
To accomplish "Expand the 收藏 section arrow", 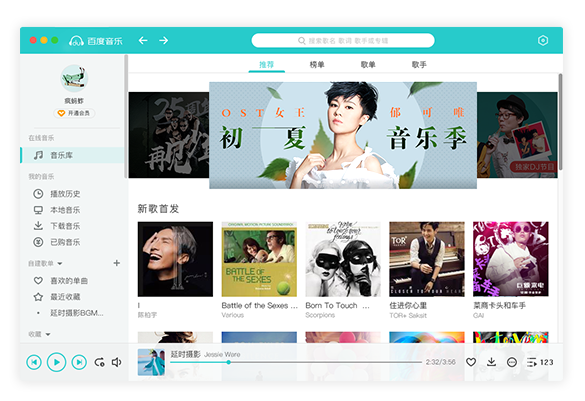I will pos(48,335).
